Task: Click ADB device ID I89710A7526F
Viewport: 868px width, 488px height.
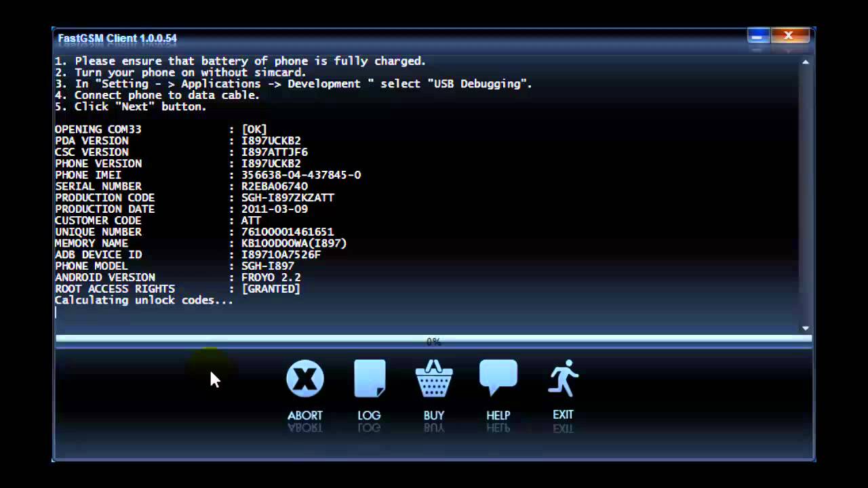Action: (281, 255)
